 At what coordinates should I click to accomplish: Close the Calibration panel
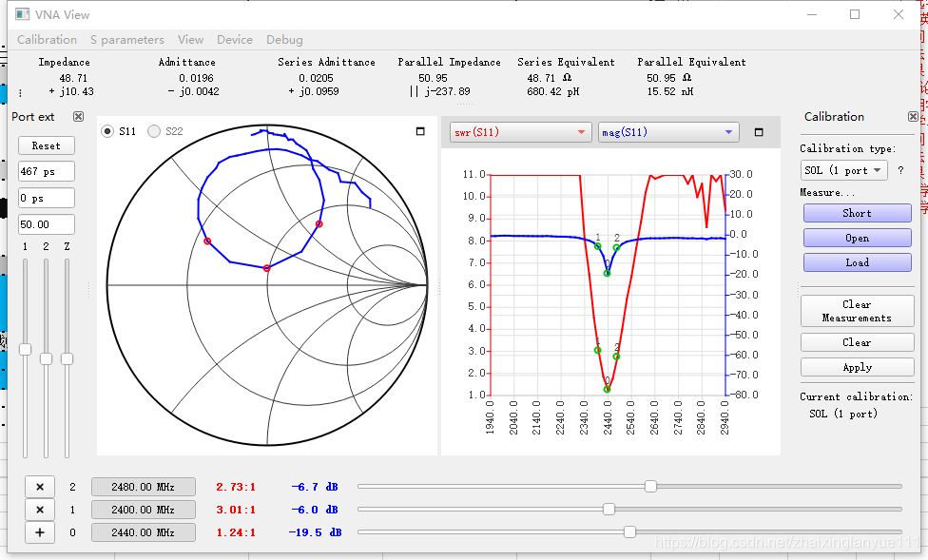point(913,117)
